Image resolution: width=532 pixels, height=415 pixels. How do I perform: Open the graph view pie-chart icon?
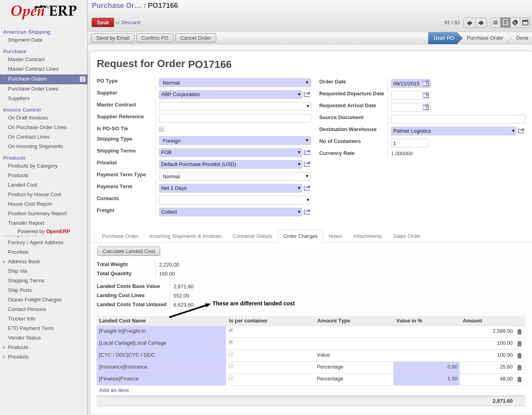[515, 23]
